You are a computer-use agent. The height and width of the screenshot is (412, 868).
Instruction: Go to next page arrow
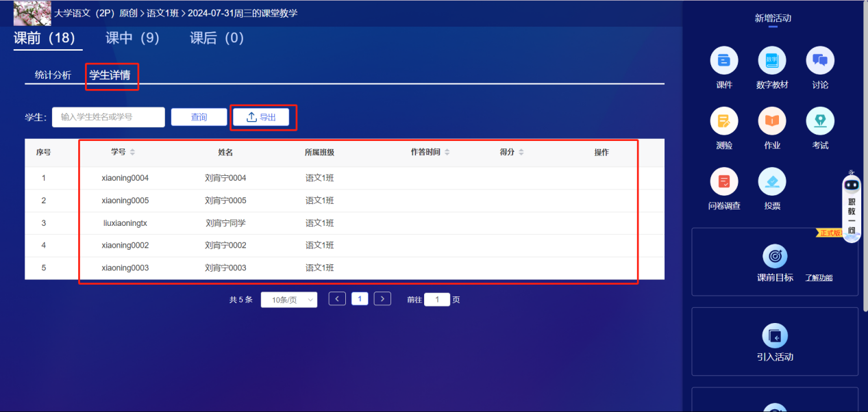coord(382,299)
